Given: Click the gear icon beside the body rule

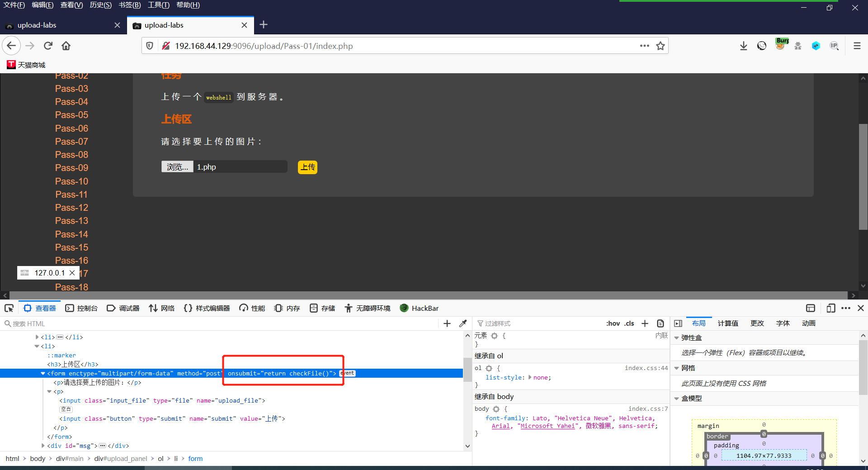Looking at the screenshot, I should coord(496,409).
